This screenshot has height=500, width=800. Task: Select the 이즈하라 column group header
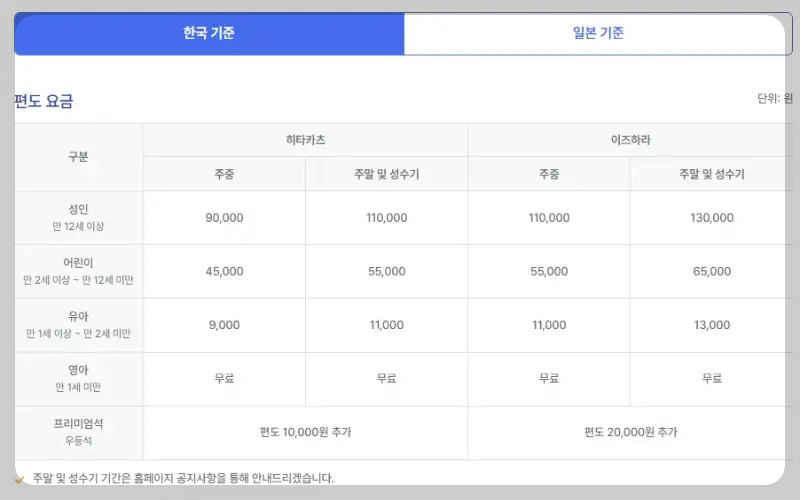click(x=631, y=140)
